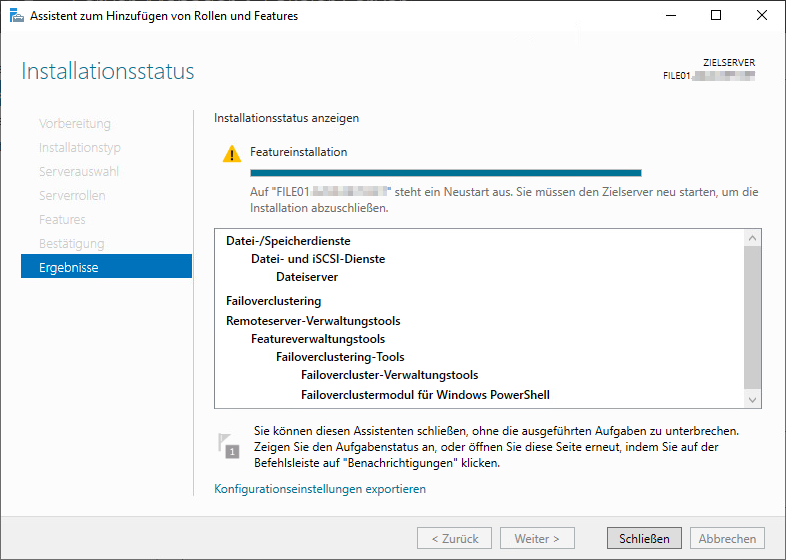This screenshot has height=560, width=786.
Task: Click the yellow warning triangle icon
Action: [x=232, y=153]
